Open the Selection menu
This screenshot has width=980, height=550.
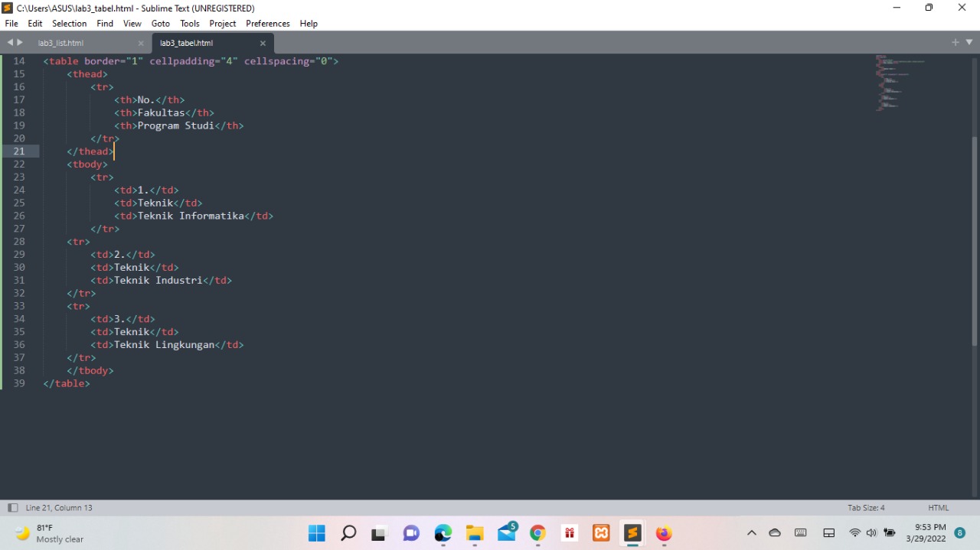point(70,24)
